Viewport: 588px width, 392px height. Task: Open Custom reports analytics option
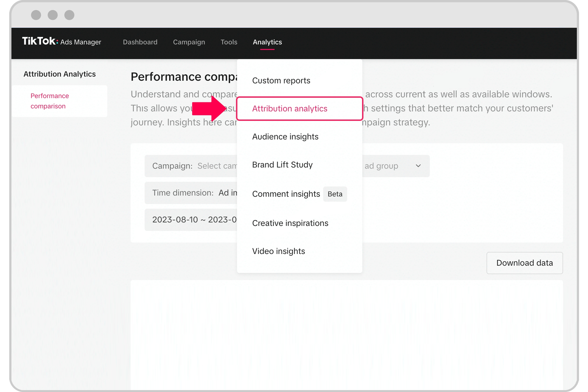[x=281, y=80]
